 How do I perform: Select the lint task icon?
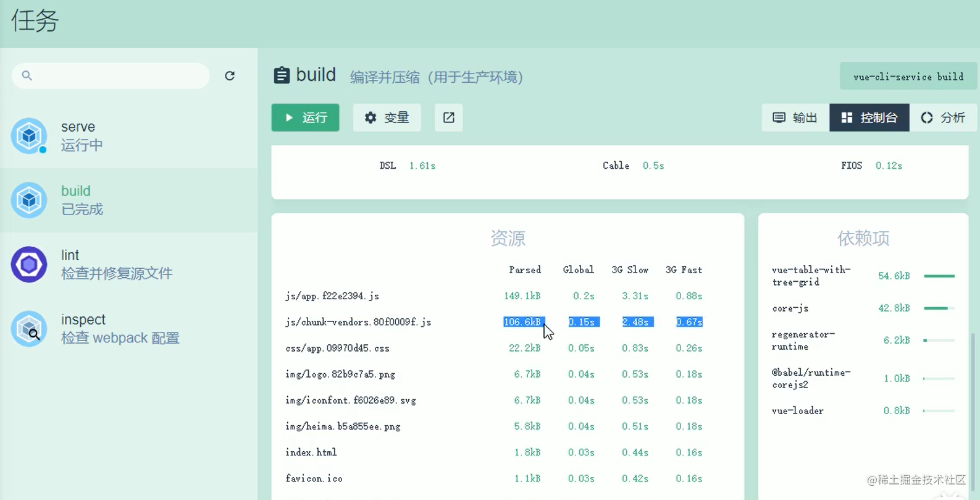coord(29,265)
